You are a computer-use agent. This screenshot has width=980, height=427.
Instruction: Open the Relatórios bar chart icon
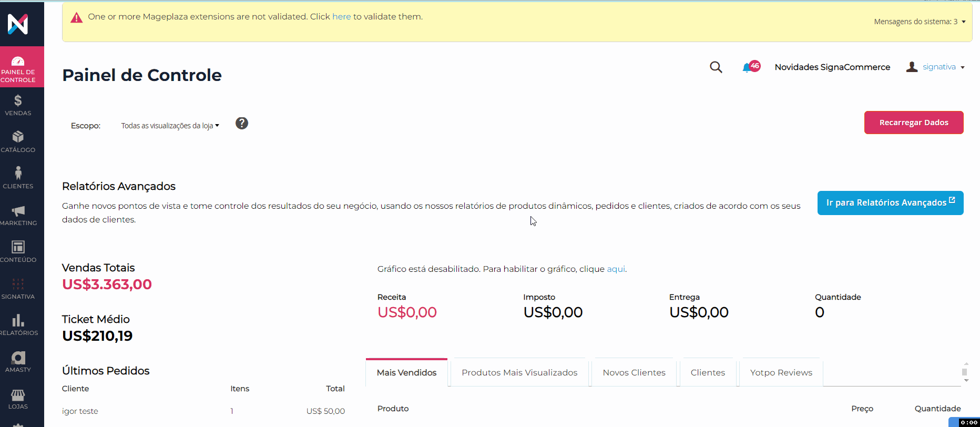click(x=18, y=325)
